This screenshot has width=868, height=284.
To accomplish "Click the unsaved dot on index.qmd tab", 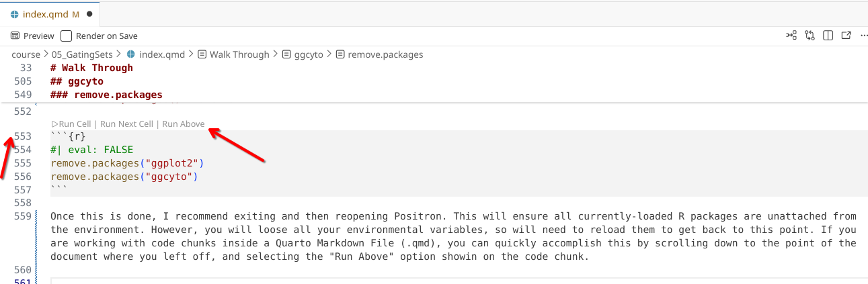I will click(89, 14).
